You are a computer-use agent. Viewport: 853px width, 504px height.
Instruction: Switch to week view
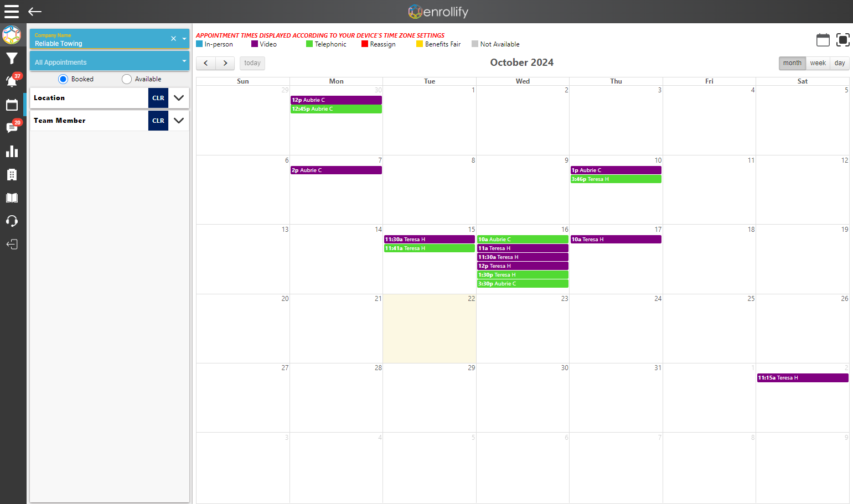tap(818, 63)
